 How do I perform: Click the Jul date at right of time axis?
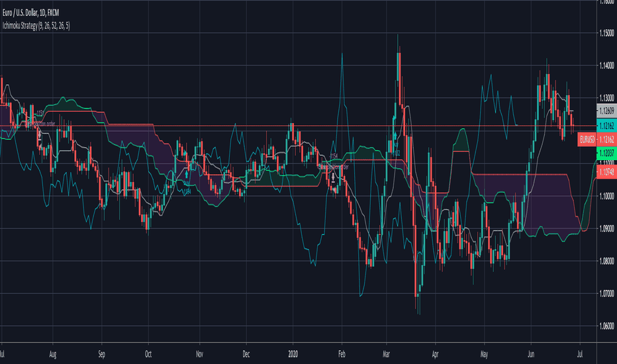[x=580, y=354]
